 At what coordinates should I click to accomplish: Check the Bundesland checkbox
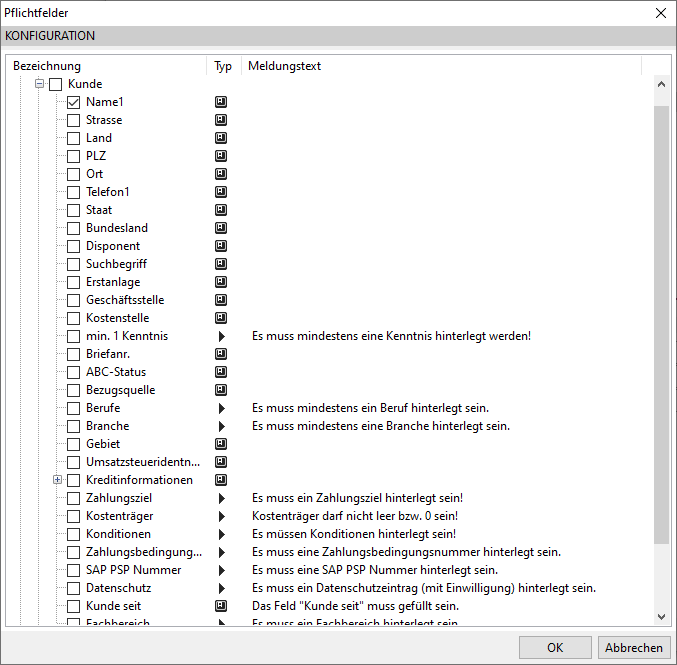tap(73, 228)
